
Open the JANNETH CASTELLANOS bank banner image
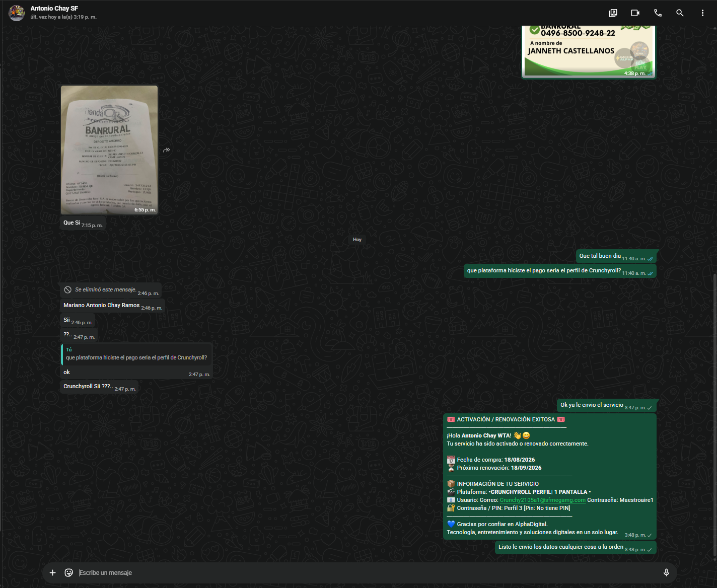click(589, 51)
